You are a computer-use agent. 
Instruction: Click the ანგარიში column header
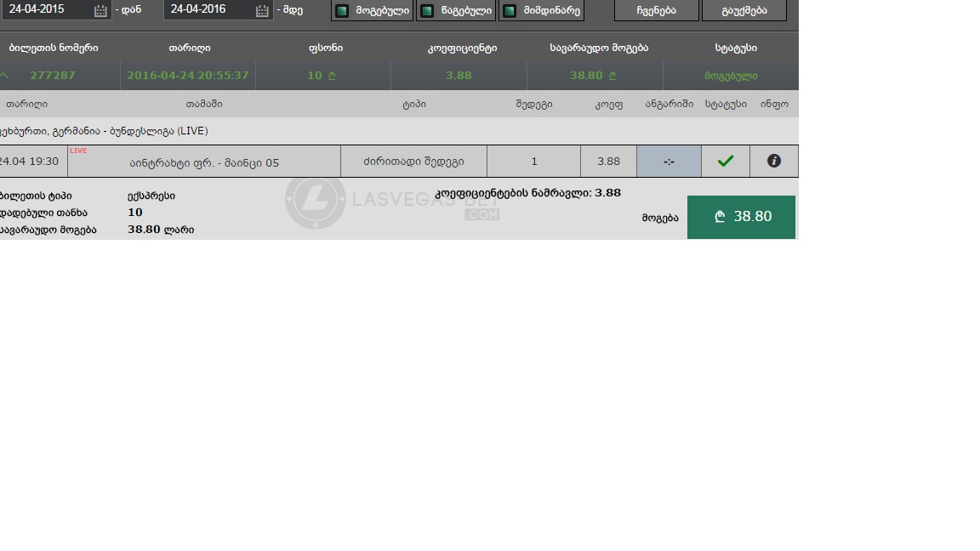(669, 104)
